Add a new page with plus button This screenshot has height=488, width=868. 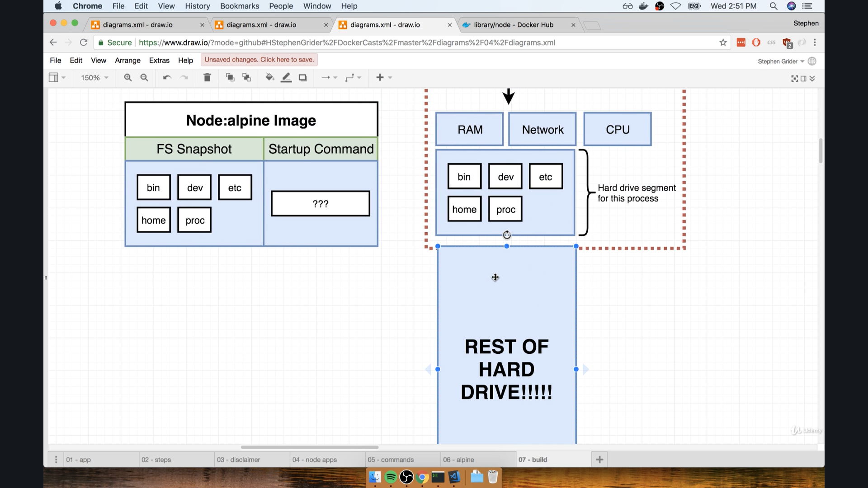pyautogui.click(x=599, y=460)
